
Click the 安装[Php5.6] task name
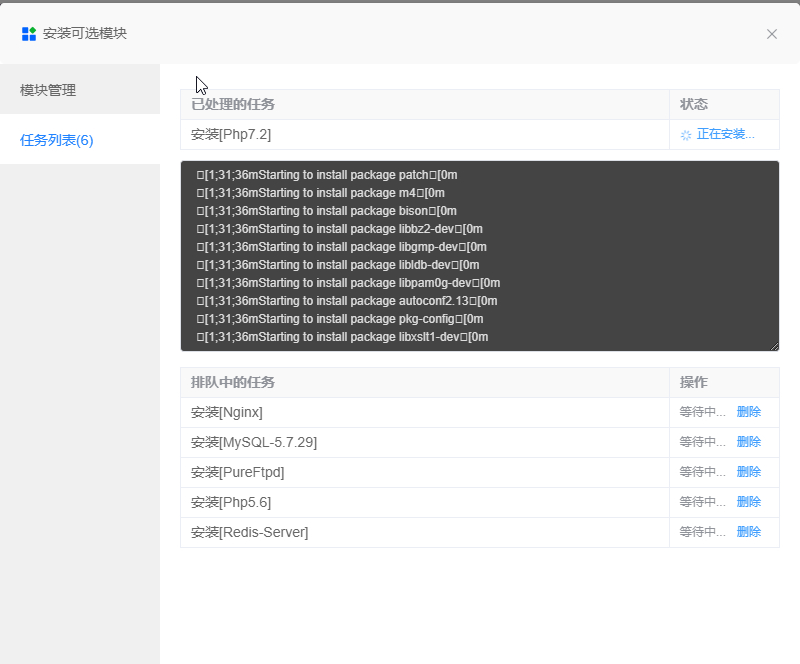[x=231, y=503]
